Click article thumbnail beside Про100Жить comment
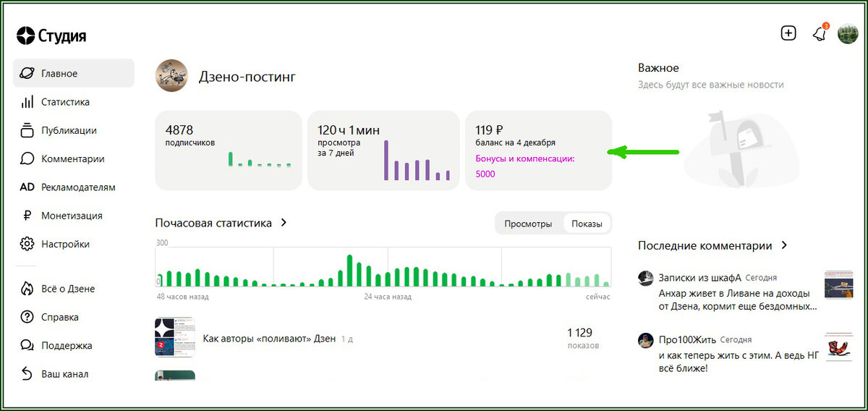The width and height of the screenshot is (868, 411). [x=839, y=347]
